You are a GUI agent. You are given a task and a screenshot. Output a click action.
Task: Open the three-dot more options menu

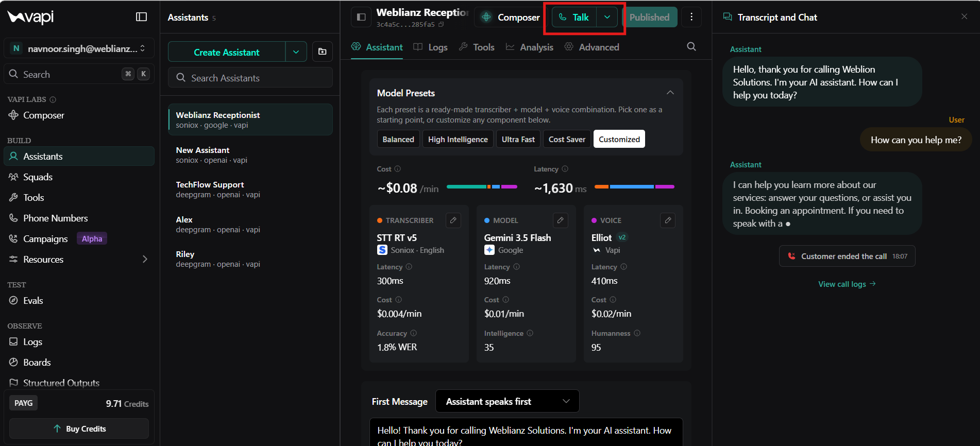click(691, 17)
